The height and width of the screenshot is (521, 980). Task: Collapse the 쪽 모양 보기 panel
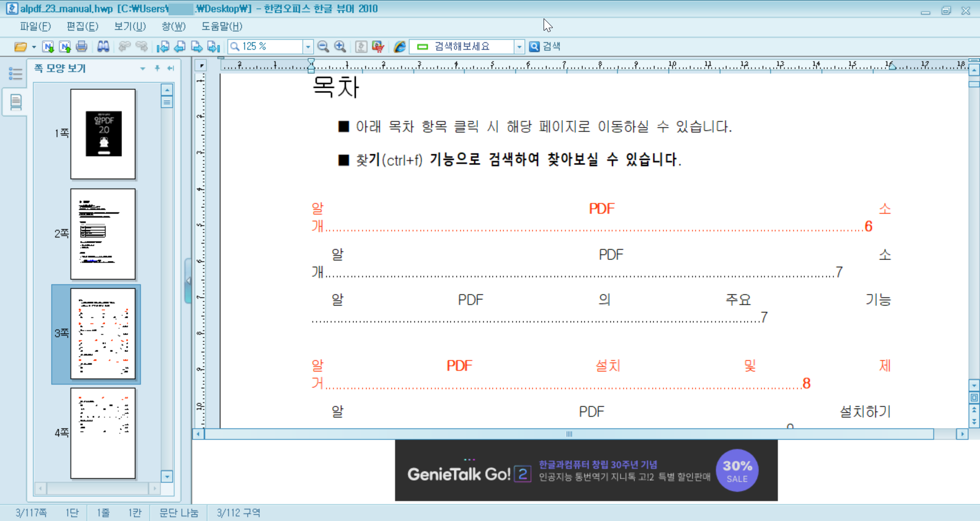(x=170, y=68)
